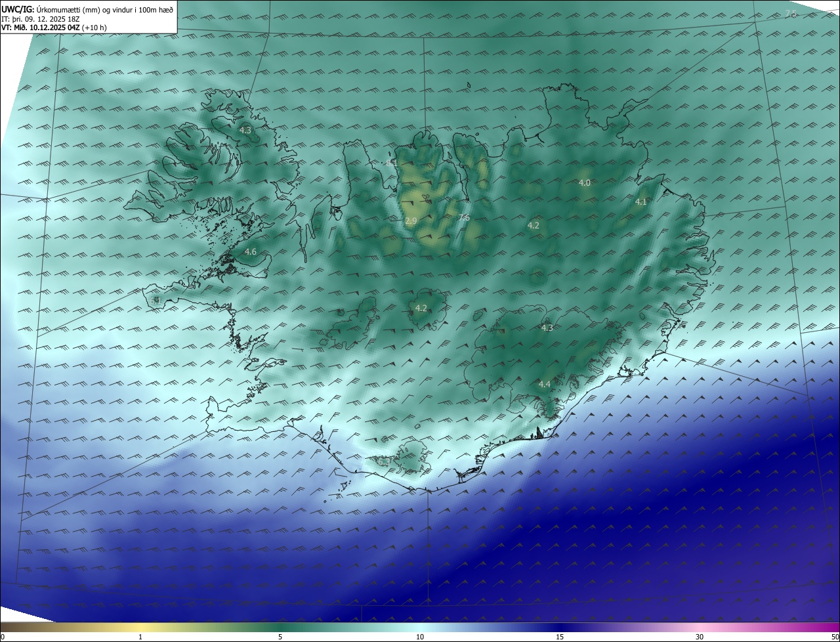This screenshot has height=642, width=840.
Task: Click the 50 tick label on the color scale
Action: (835, 637)
